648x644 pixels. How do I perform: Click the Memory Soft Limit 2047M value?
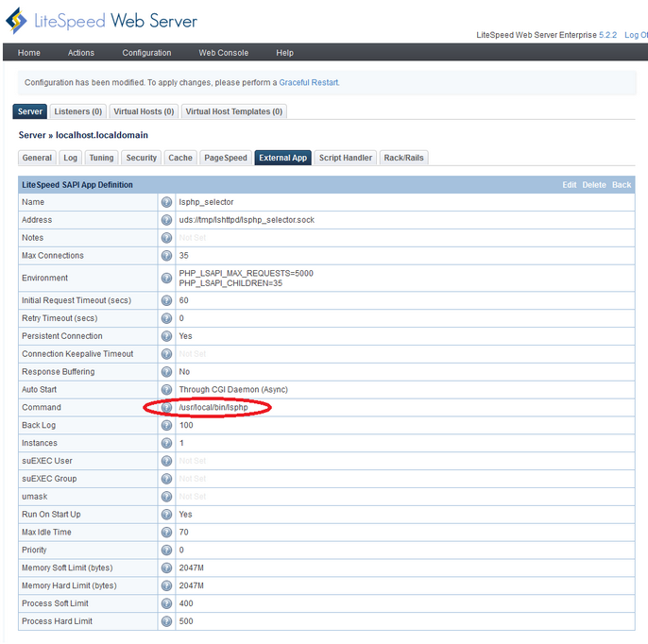(x=192, y=568)
